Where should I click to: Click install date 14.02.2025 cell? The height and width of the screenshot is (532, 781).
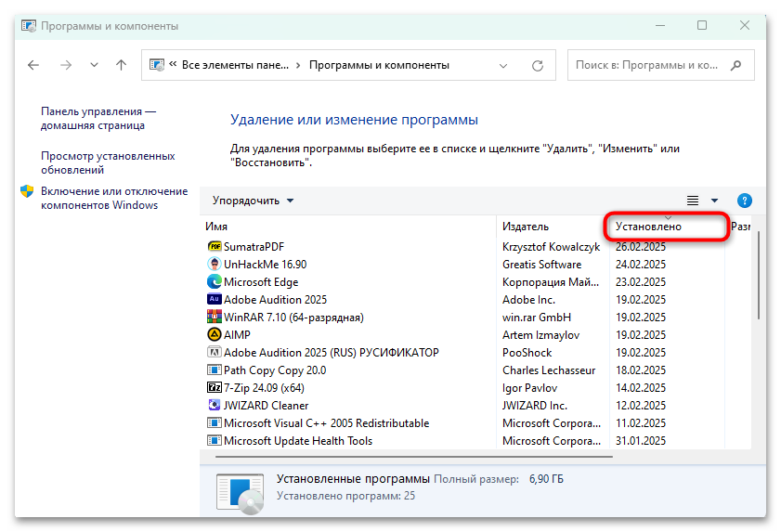[x=641, y=388]
